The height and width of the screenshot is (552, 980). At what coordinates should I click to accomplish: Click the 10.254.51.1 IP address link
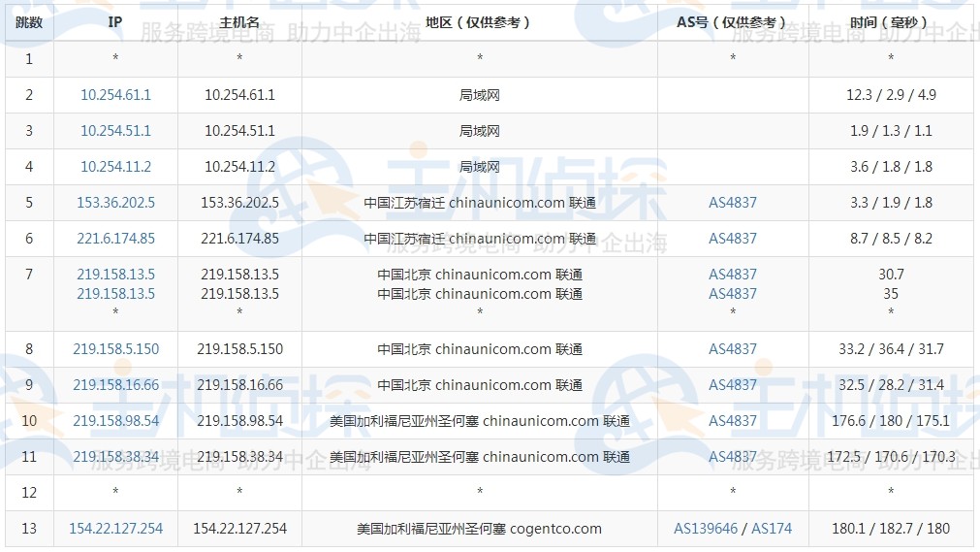pyautogui.click(x=115, y=131)
